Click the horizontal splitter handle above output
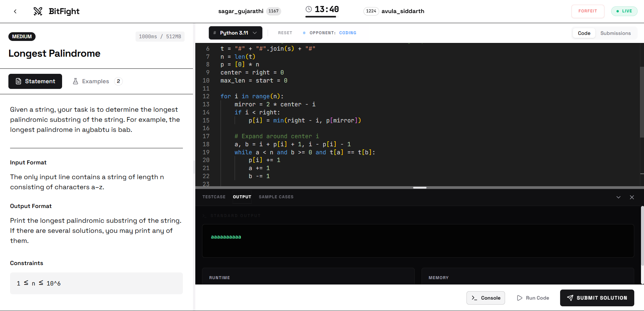 pos(419,188)
